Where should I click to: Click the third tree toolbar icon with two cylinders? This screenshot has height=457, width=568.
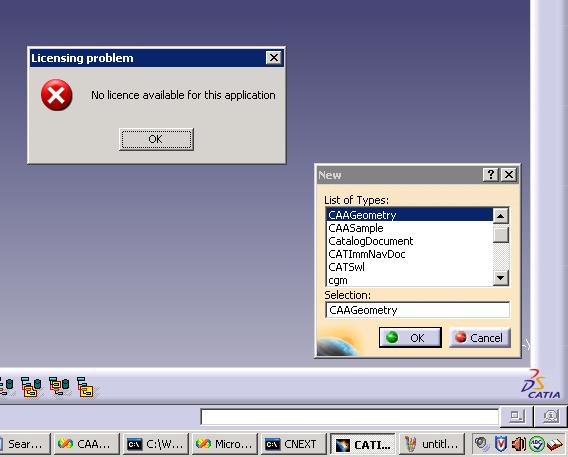point(59,386)
